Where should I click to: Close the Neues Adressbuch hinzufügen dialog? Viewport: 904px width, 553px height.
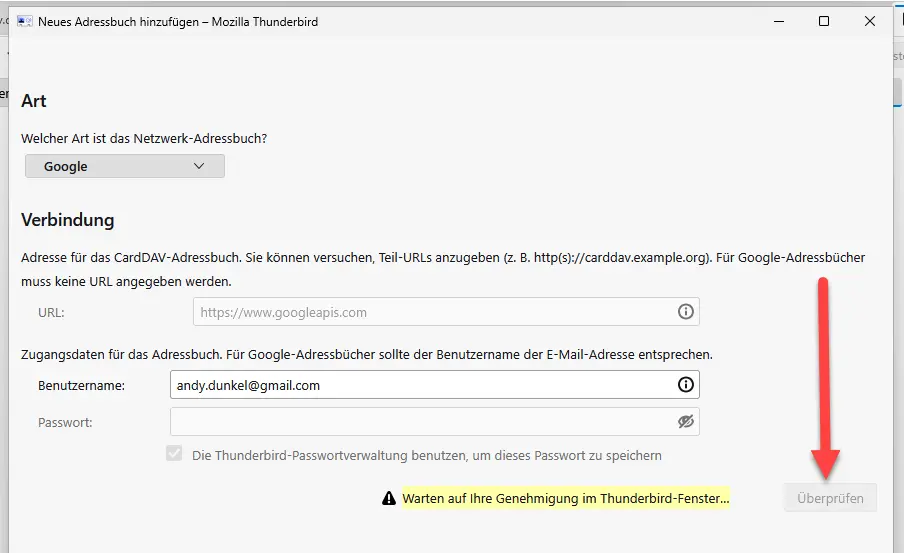coord(870,21)
